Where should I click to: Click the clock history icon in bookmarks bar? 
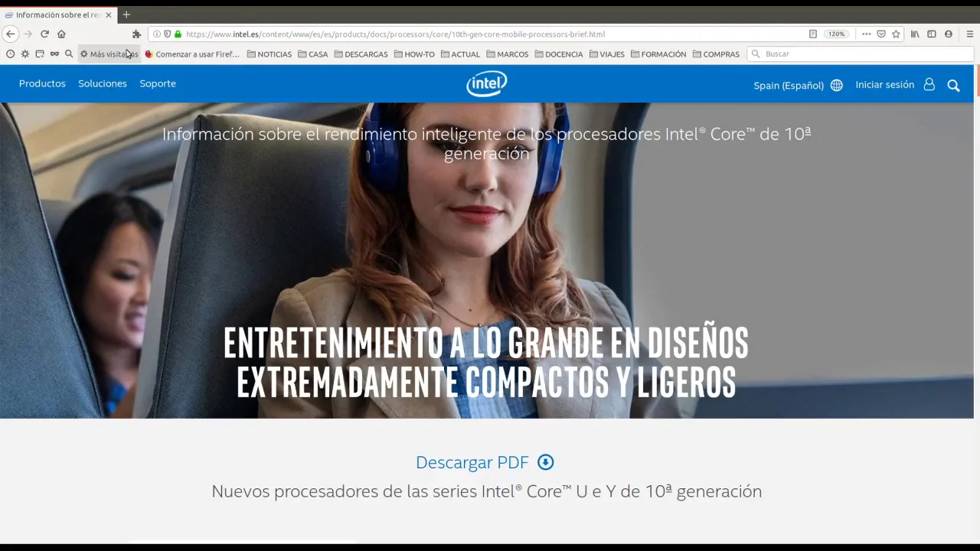tap(11, 54)
